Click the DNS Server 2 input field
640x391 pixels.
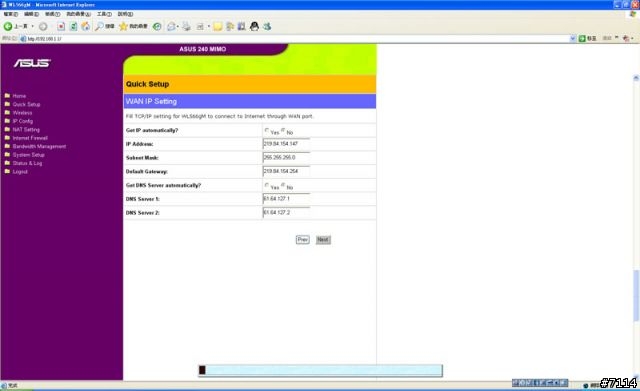[x=286, y=213]
